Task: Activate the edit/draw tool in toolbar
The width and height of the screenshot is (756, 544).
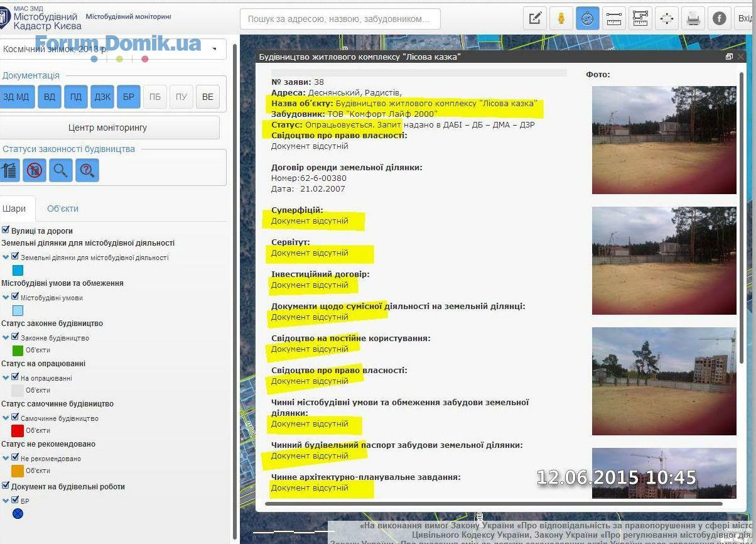Action: coord(535,18)
